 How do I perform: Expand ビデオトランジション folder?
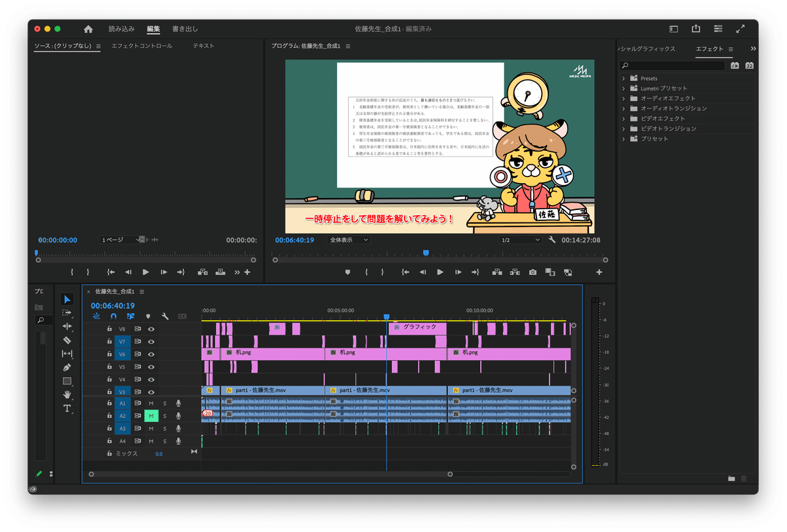624,129
